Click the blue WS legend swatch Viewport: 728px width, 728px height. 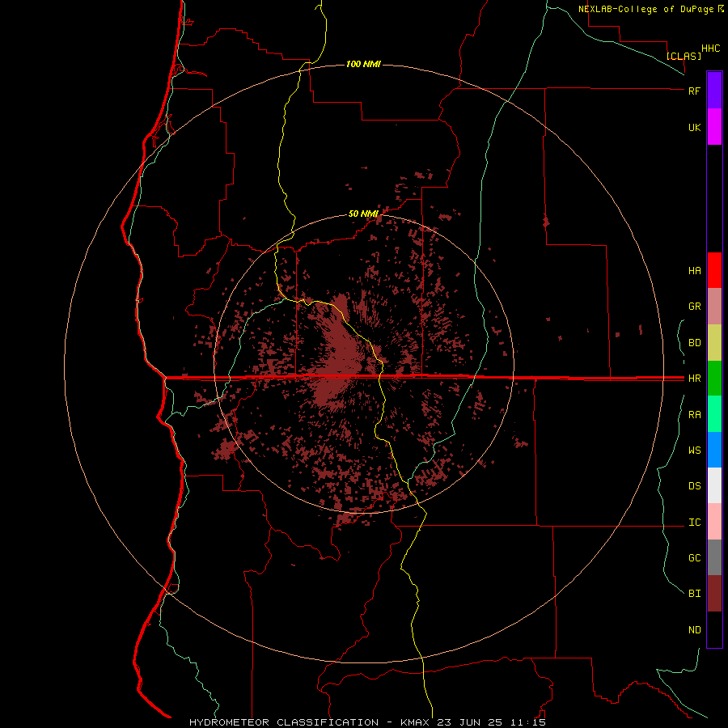pos(714,450)
